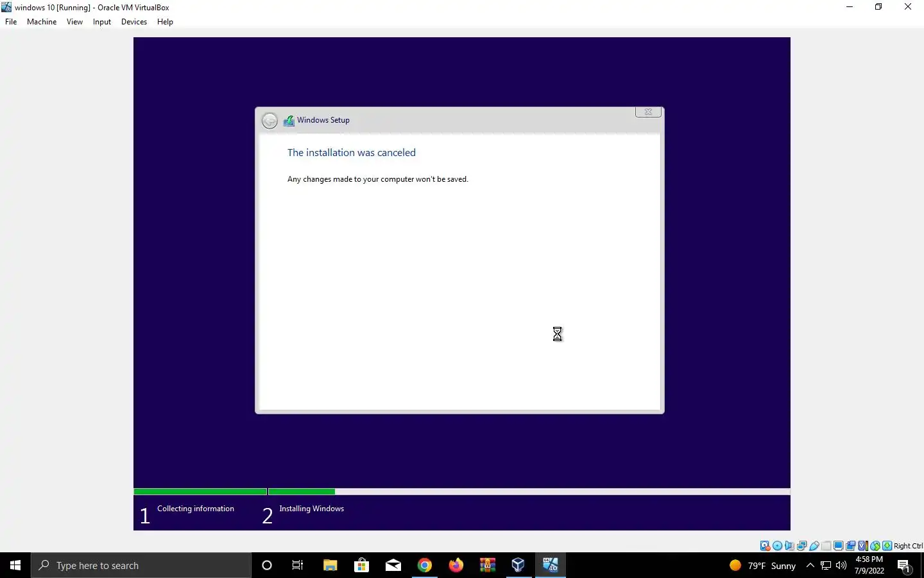Click the Collecting information progress bar
This screenshot has height=578, width=924.
pos(200,492)
